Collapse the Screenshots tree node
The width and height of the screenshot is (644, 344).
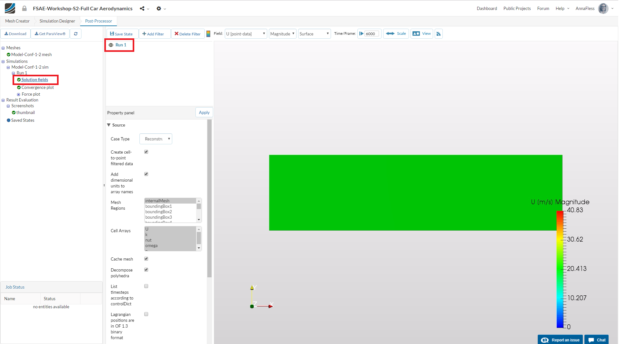click(x=8, y=106)
